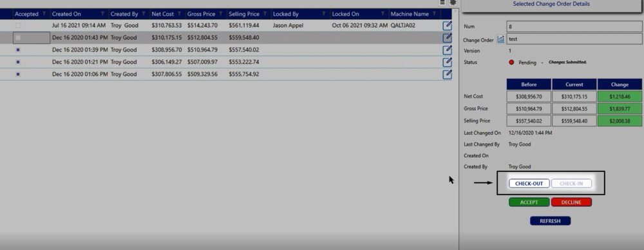Click chart icon beside Change Order field
Screen dimensions: 644x250
[x=500, y=39]
